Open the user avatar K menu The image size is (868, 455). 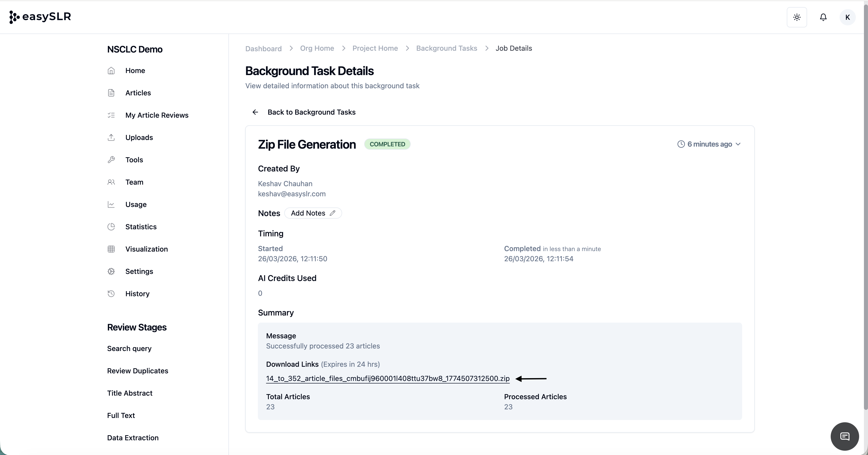[x=847, y=17]
